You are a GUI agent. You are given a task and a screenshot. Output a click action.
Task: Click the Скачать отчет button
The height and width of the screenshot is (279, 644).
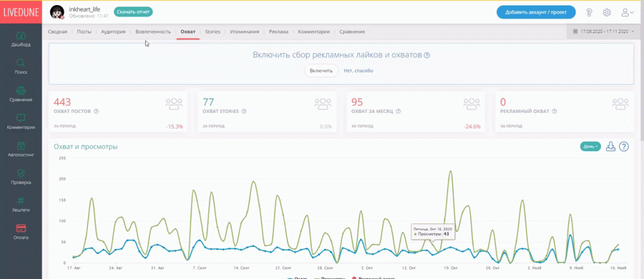pos(133,12)
